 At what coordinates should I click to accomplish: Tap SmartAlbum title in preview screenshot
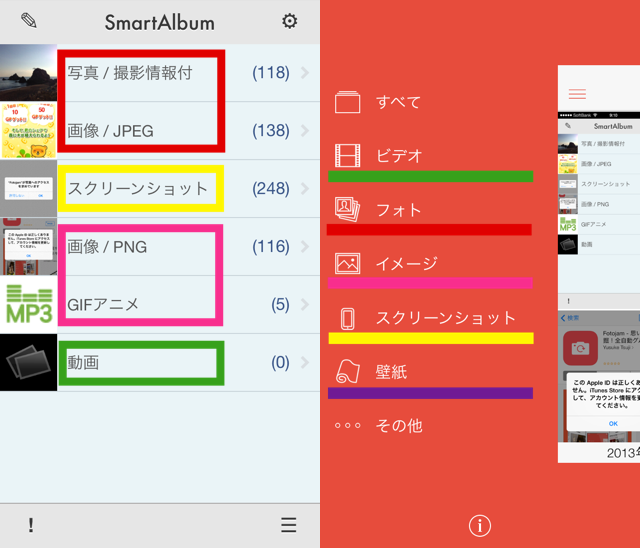tap(613, 126)
